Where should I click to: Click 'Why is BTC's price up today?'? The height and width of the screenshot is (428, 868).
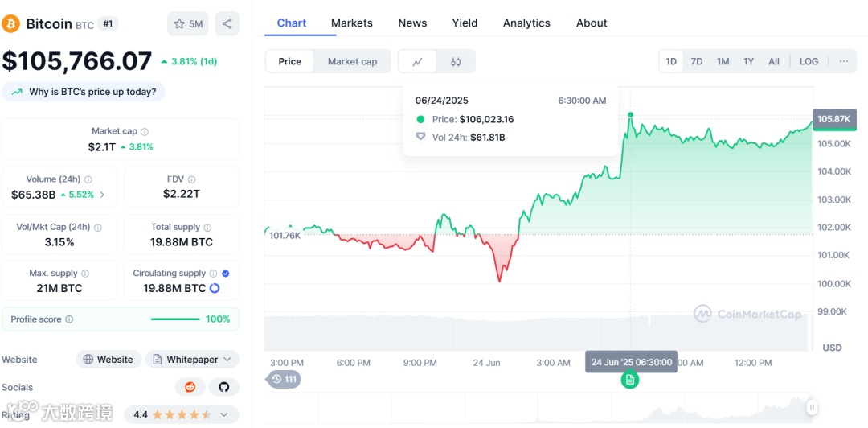tap(84, 92)
